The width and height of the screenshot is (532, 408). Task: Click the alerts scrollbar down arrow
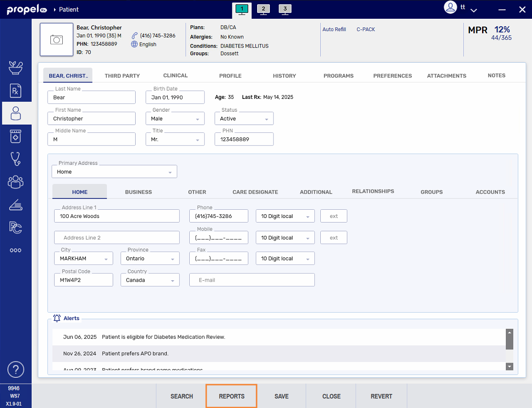pos(509,366)
